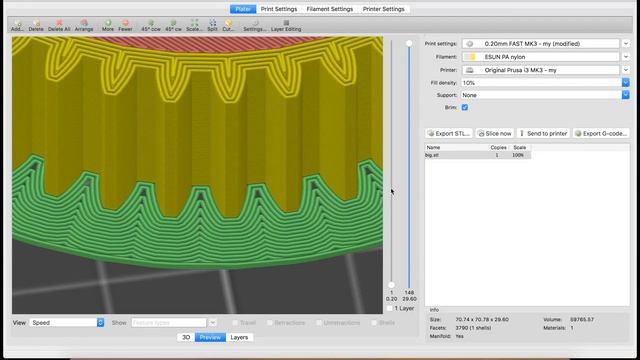Toggle the Travel checkbox
Image resolution: width=640 pixels, height=360 pixels.
235,323
